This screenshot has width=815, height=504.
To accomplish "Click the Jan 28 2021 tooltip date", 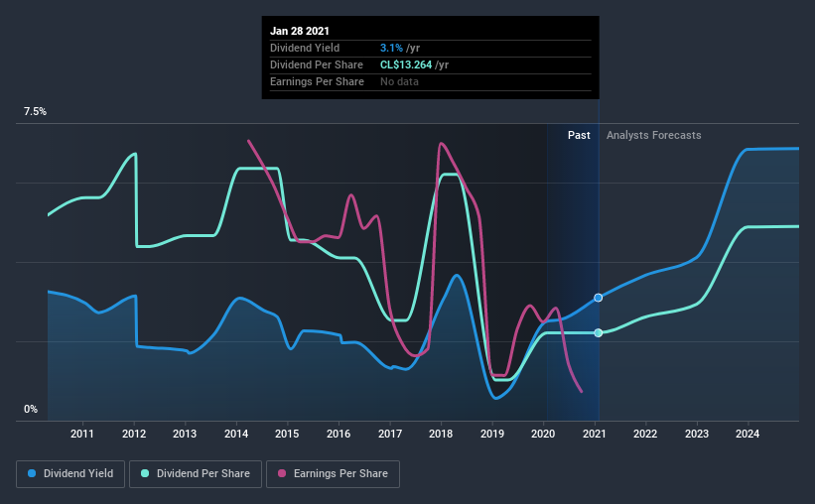I will click(300, 31).
